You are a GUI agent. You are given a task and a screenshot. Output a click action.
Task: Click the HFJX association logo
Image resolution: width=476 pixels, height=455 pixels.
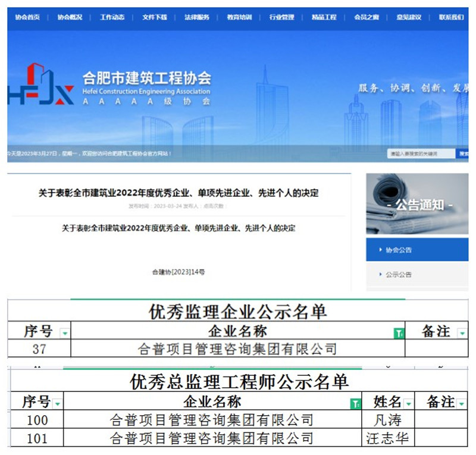(x=40, y=84)
